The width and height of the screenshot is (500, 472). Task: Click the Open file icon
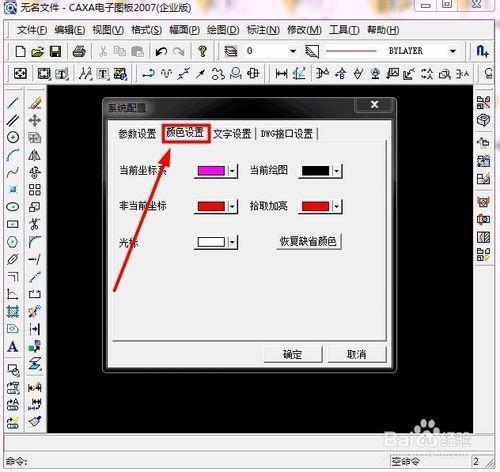click(37, 51)
